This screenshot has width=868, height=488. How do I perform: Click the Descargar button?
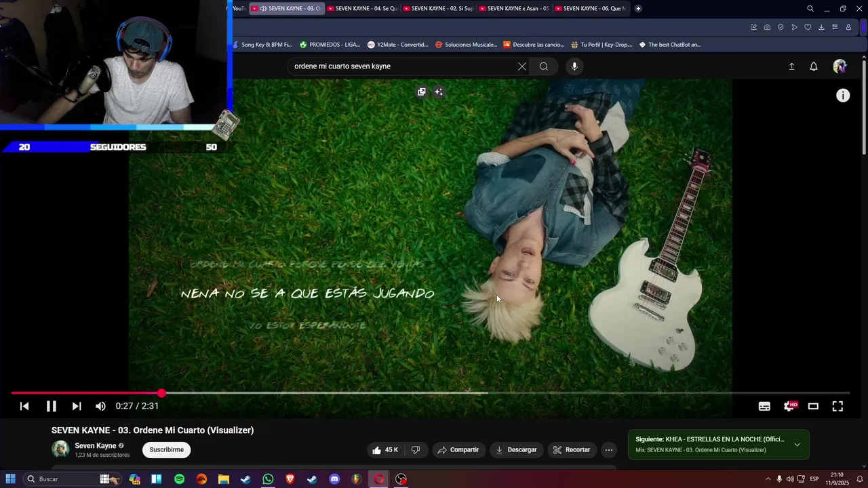coord(516,450)
